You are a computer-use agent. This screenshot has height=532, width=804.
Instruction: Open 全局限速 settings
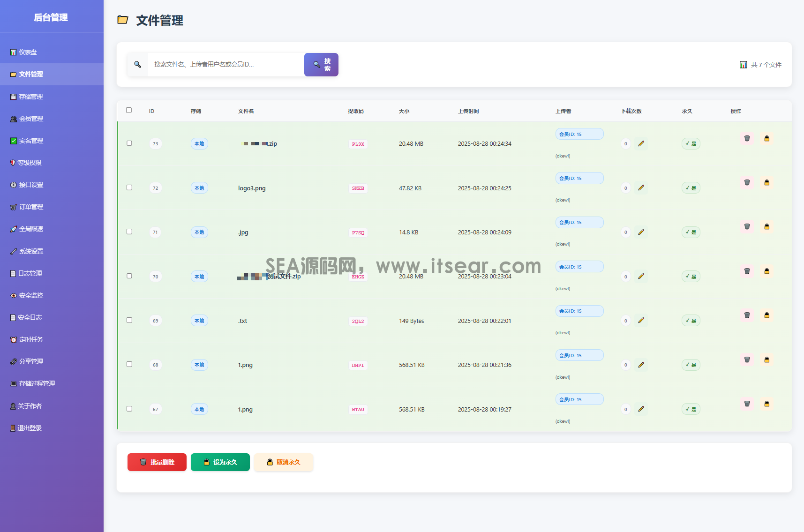pos(52,229)
